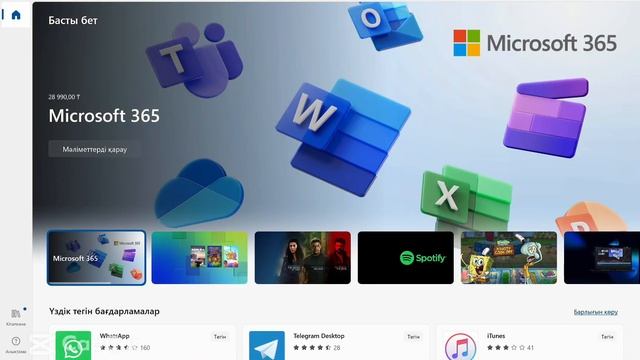Click the Telegram Desktop paper plane icon
The width and height of the screenshot is (640, 360).
point(267,345)
